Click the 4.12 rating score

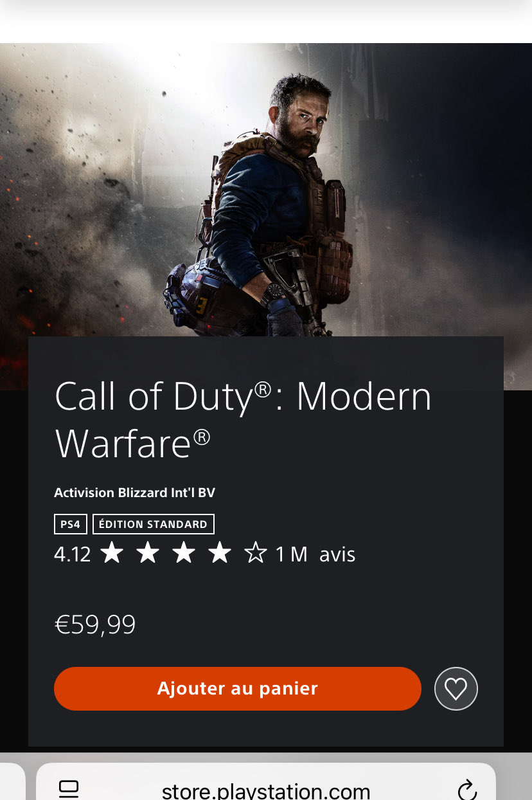pos(73,554)
